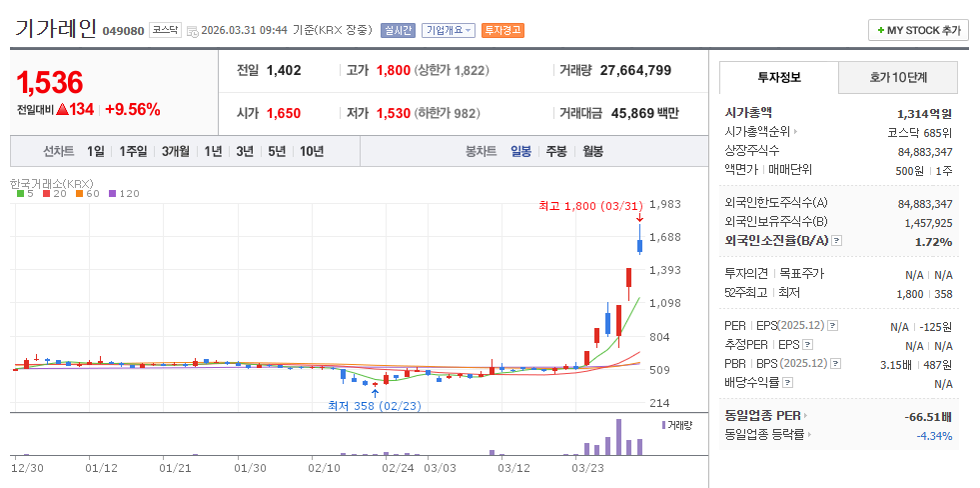This screenshot has height=488, width=980.
Task: Click the 액면가 value 500원
Action: coord(909,170)
